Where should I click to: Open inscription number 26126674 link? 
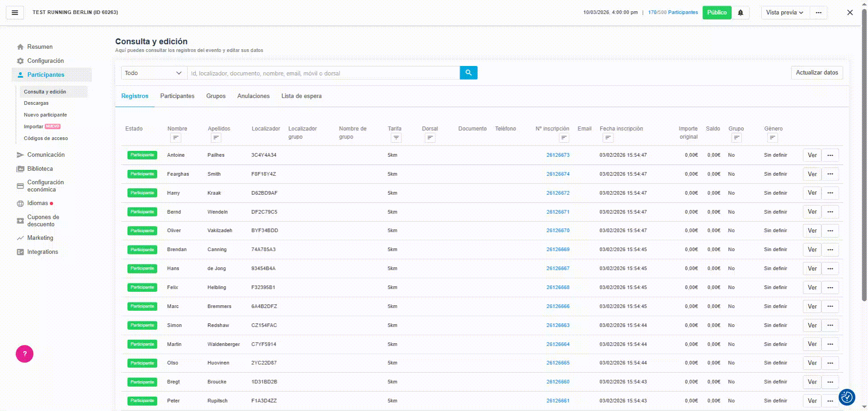pyautogui.click(x=558, y=174)
